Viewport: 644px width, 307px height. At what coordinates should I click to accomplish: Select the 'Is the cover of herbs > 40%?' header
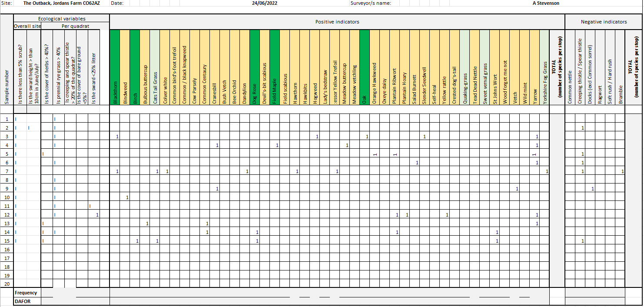click(x=47, y=67)
